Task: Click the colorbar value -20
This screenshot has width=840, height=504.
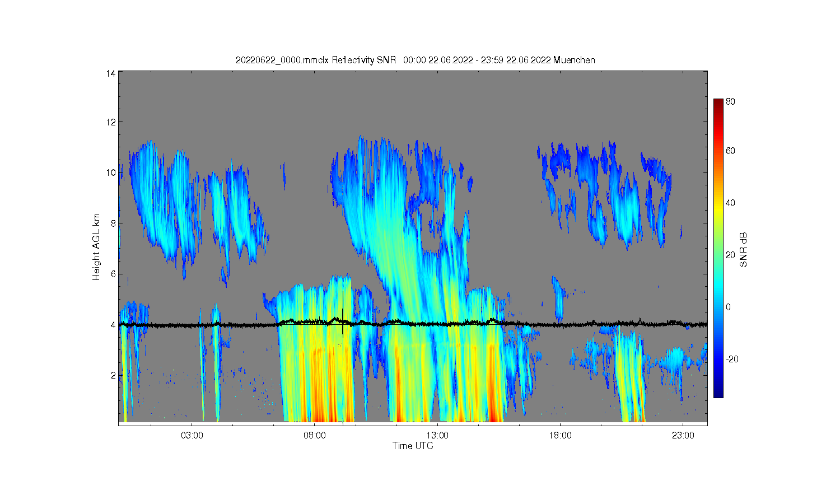Action: [x=732, y=359]
